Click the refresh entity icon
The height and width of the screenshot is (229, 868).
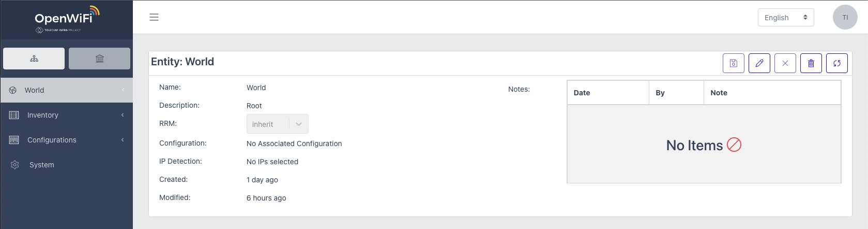click(x=836, y=63)
